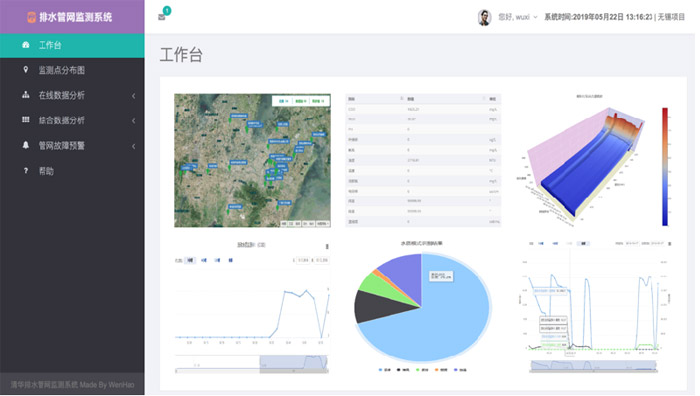Click the question mark icon beside 帮助
This screenshot has width=700, height=396.
25,171
